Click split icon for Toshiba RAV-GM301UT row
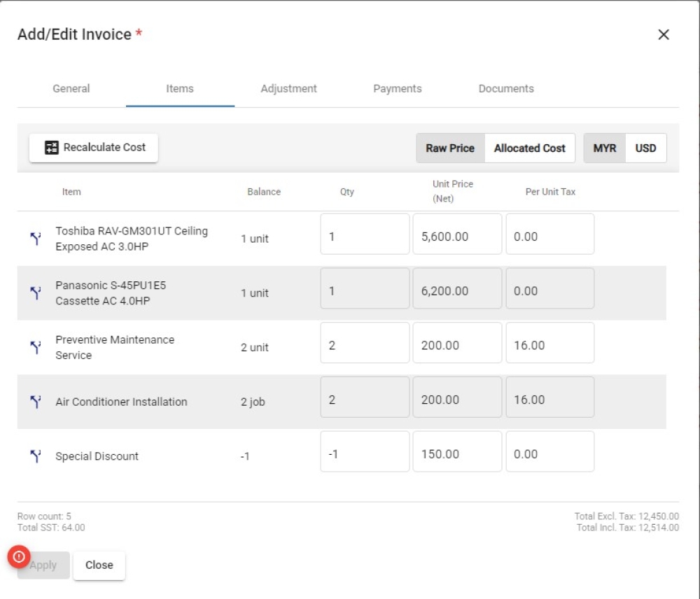The width and height of the screenshot is (700, 599). [35, 239]
